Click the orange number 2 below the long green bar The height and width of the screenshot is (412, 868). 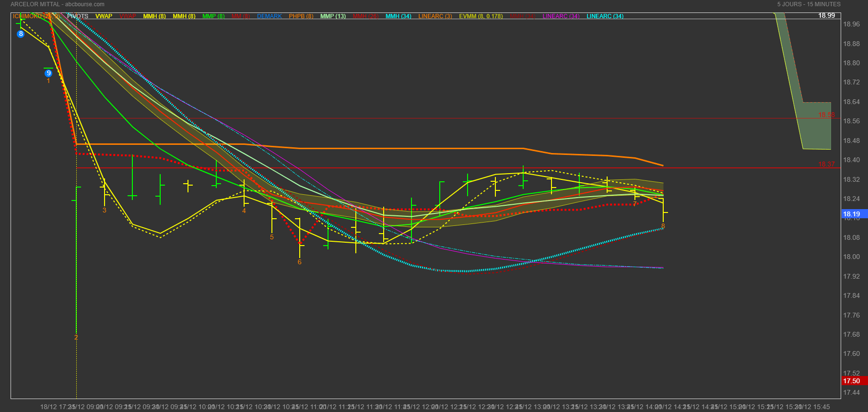[x=76, y=338]
